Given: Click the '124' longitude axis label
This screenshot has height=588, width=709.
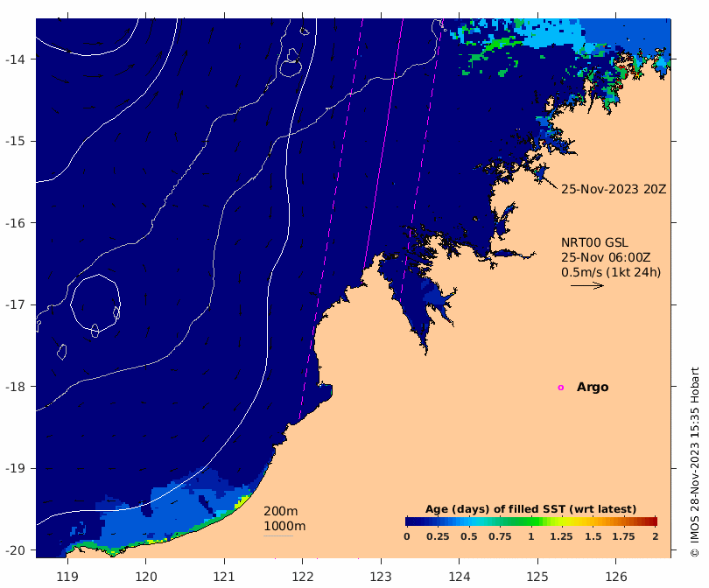Looking at the screenshot, I should (x=460, y=577).
